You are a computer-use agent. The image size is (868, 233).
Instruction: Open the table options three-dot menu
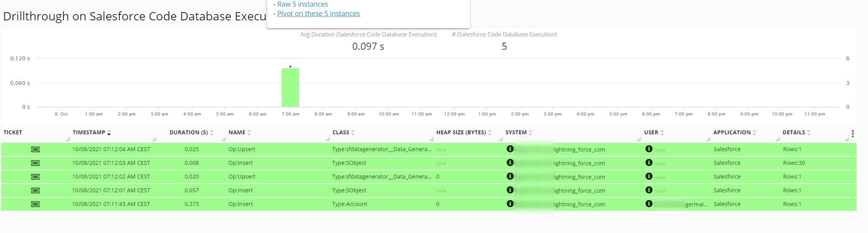pyautogui.click(x=852, y=134)
